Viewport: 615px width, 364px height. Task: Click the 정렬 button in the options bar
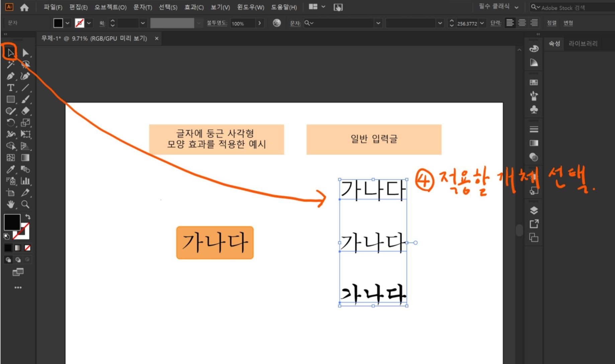[551, 23]
